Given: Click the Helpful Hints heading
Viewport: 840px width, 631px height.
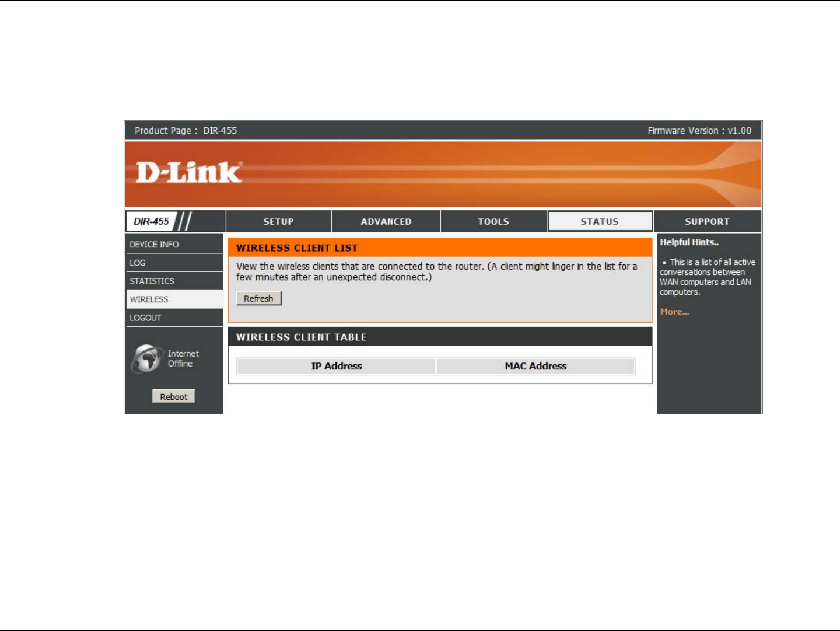Looking at the screenshot, I should (689, 242).
